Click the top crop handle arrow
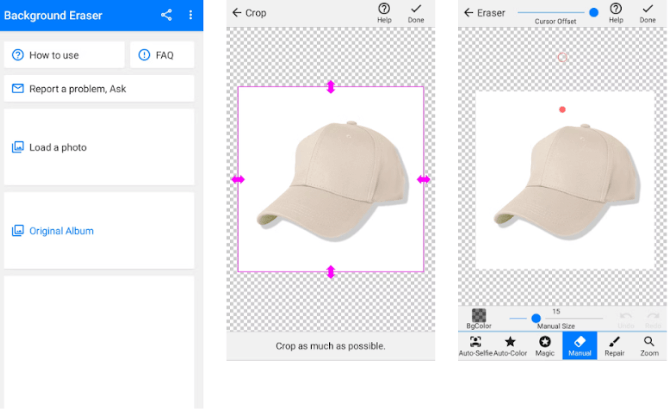 tap(331, 87)
